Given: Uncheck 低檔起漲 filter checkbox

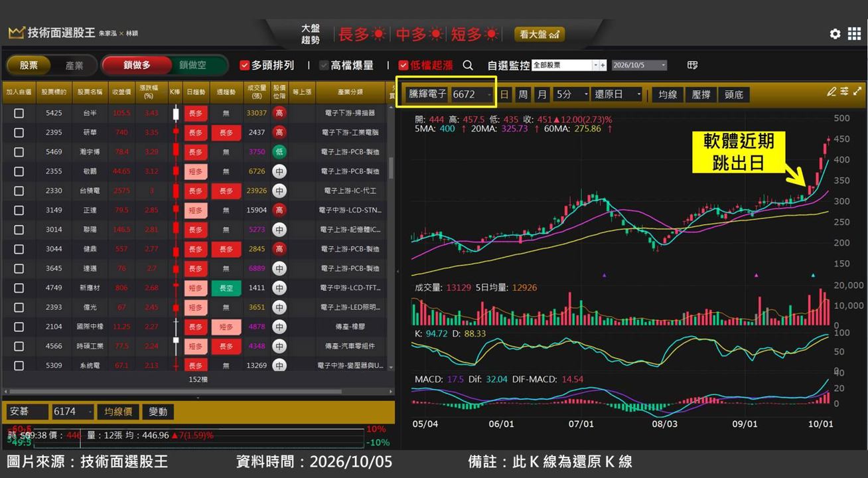Looking at the screenshot, I should click(403, 65).
